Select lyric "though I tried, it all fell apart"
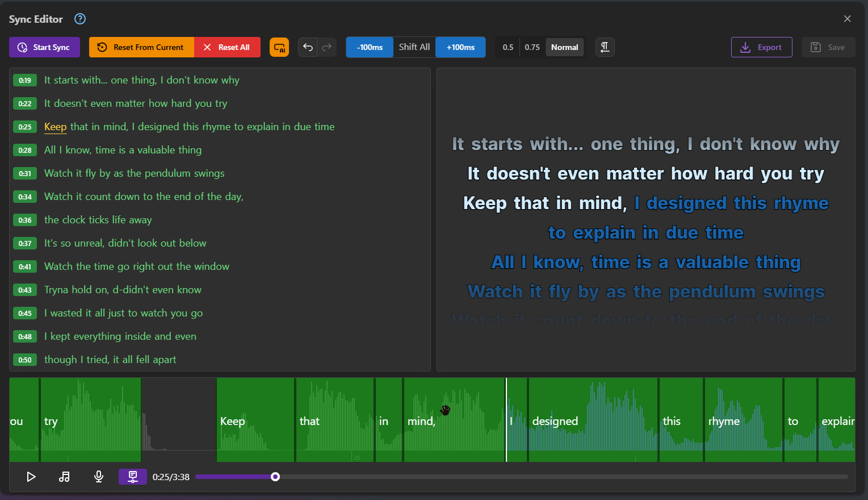This screenshot has height=500, width=868. tap(110, 360)
